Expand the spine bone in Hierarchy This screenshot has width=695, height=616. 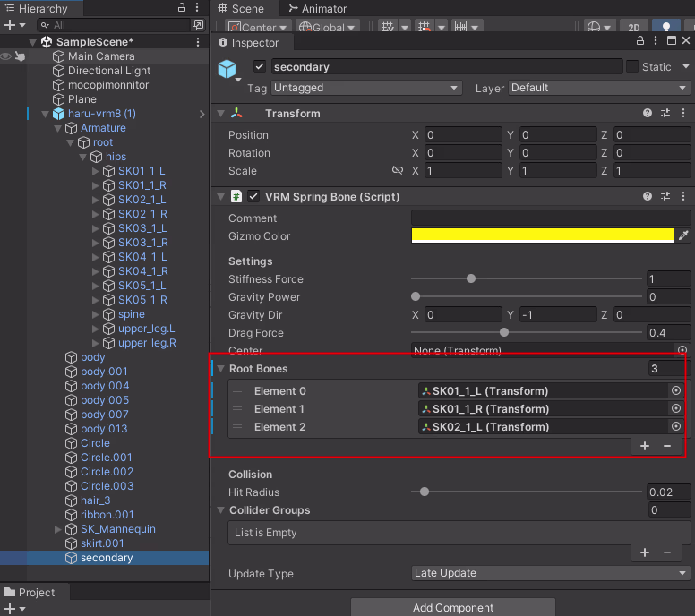(95, 314)
